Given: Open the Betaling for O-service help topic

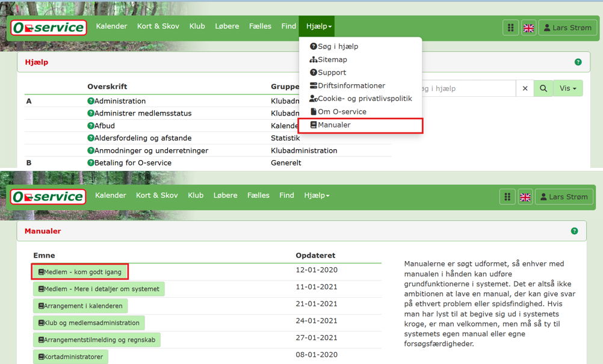Looking at the screenshot, I should click(x=132, y=162).
